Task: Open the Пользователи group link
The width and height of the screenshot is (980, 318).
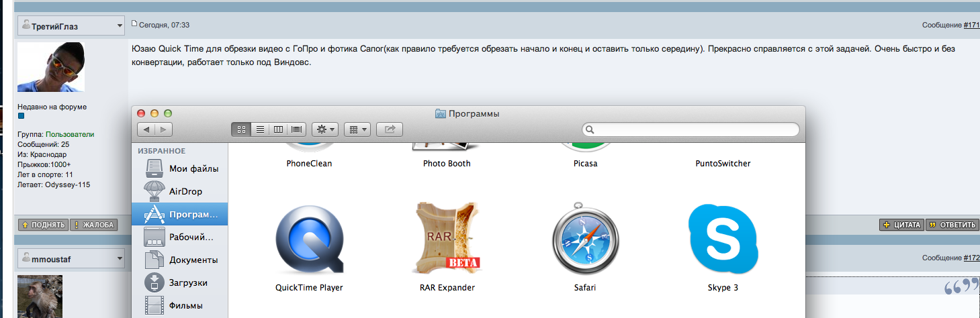Action: pos(70,134)
